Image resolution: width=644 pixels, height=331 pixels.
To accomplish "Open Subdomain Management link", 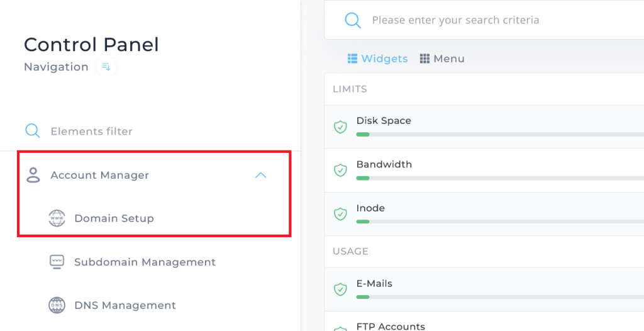I will (x=145, y=262).
